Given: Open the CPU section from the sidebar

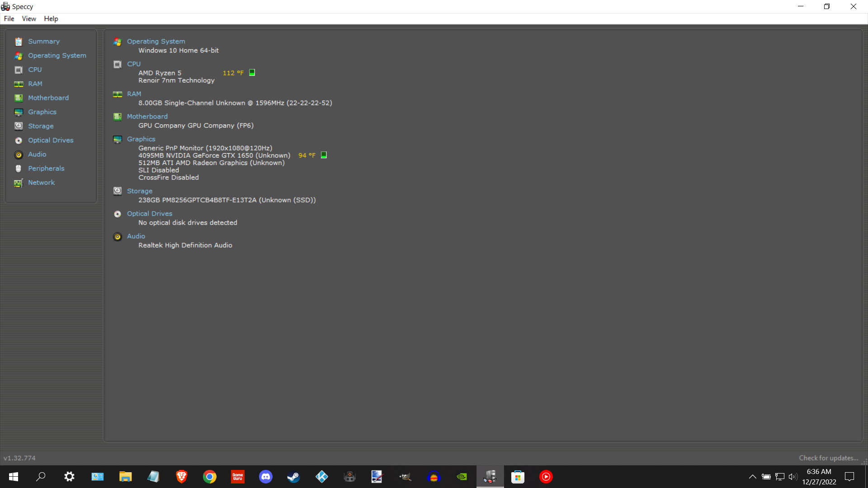Looking at the screenshot, I should pos(34,70).
